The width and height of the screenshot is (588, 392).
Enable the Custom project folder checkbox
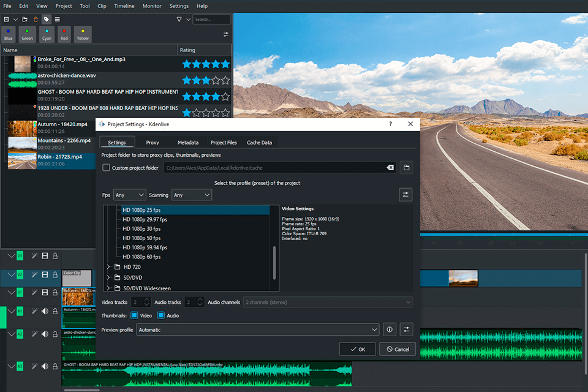(106, 168)
